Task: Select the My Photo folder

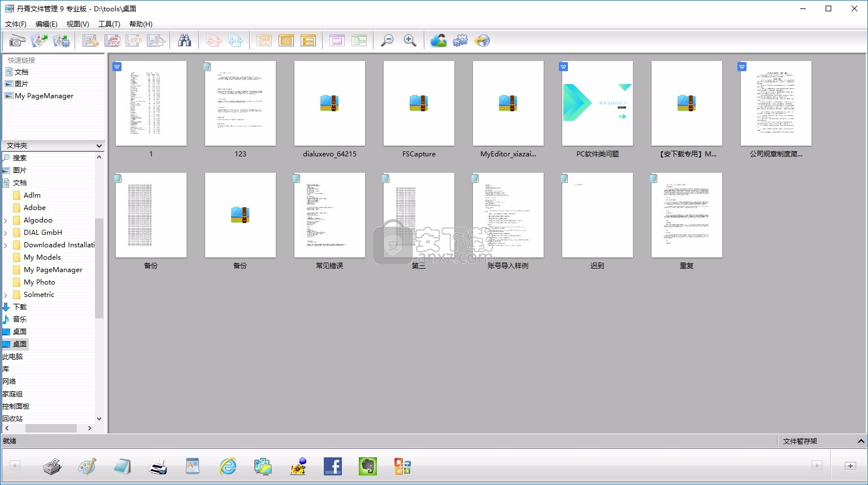Action: 40,282
